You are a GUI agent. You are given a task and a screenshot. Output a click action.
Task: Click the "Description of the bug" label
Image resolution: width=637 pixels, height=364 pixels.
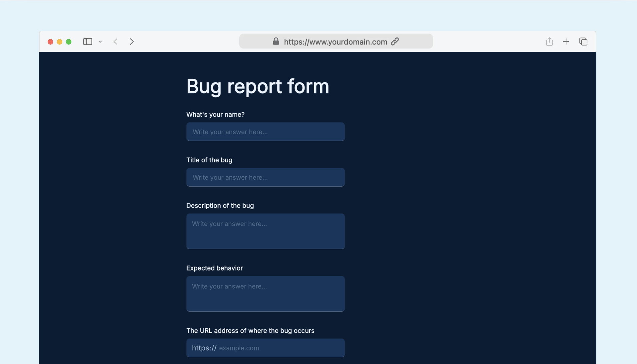point(220,206)
